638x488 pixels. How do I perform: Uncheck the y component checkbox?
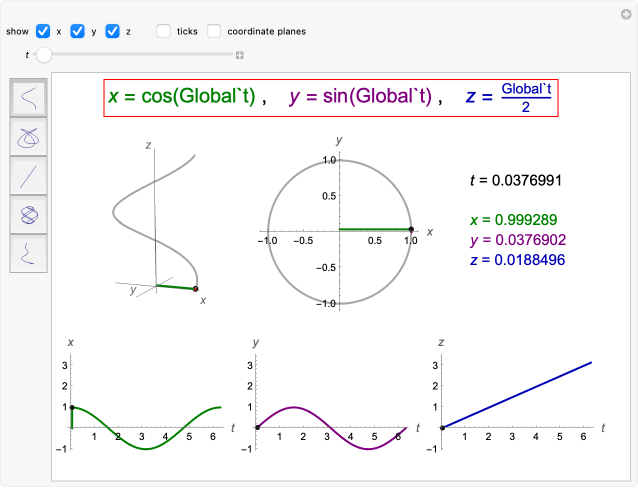coord(78,32)
